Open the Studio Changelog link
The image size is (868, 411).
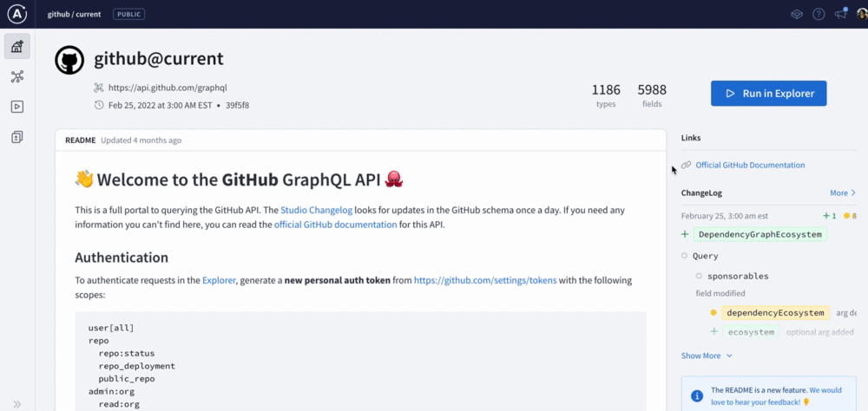coord(316,210)
